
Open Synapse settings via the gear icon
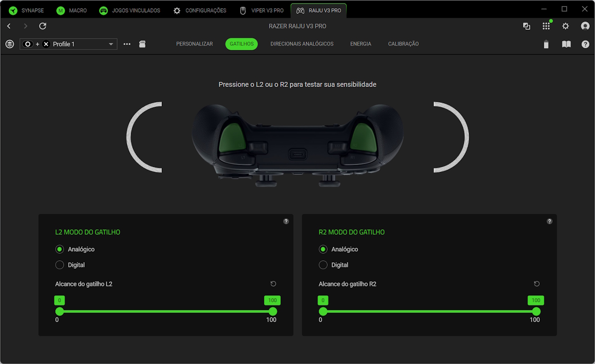tap(565, 26)
